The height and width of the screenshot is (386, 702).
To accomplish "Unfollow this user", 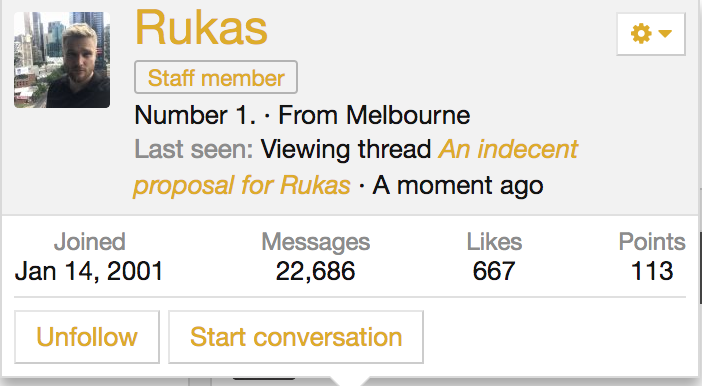I will 87,337.
